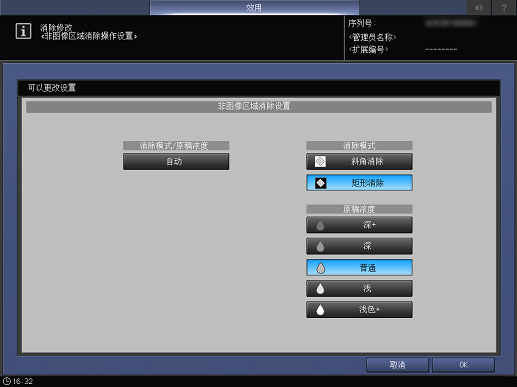Viewport: 517px width, 387px height.
Task: Click the information i icon
Action: (x=23, y=31)
